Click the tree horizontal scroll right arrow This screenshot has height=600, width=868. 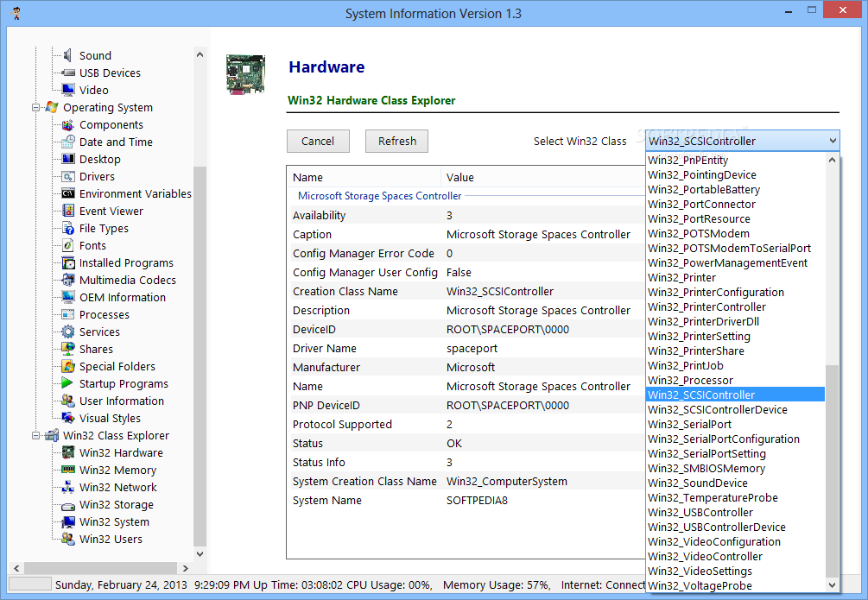pyautogui.click(x=185, y=568)
